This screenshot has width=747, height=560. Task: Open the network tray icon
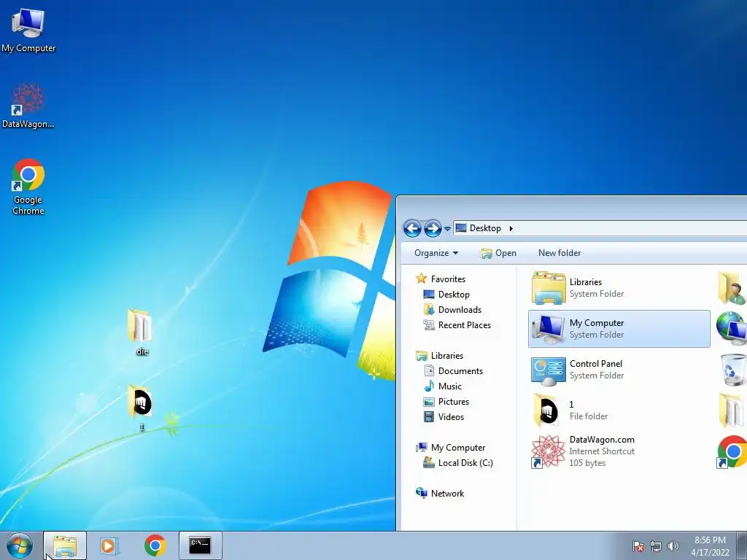656,546
